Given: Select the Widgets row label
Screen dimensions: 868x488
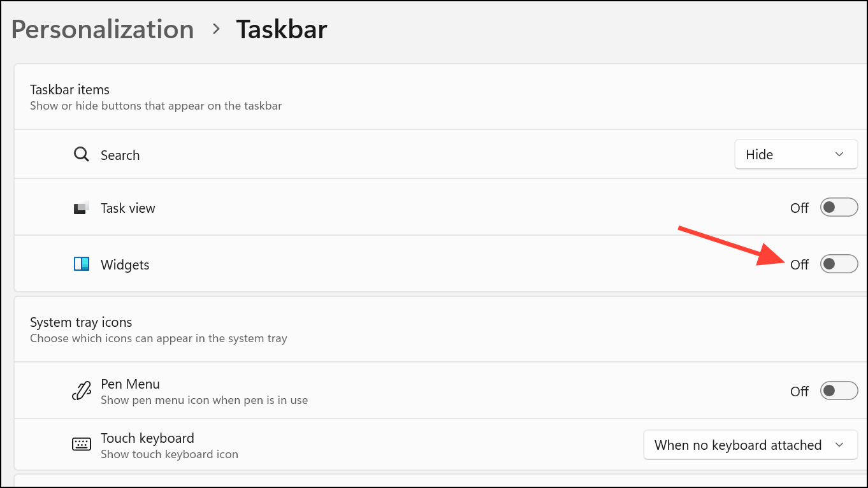Looking at the screenshot, I should [x=125, y=265].
